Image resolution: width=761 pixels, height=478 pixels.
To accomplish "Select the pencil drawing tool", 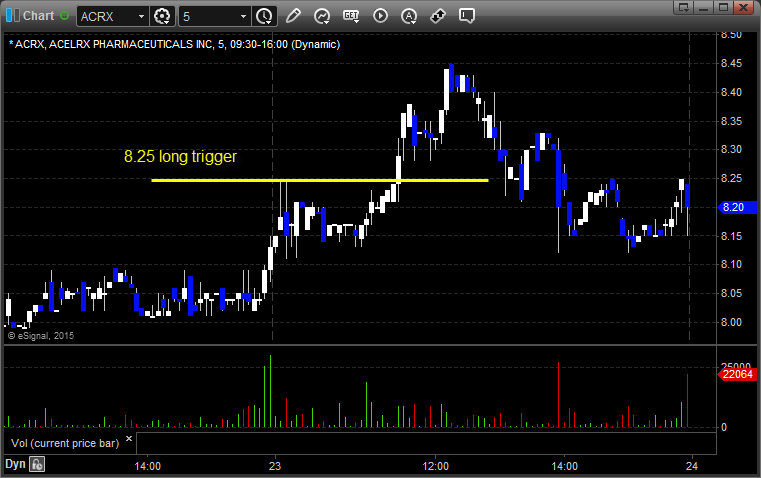I will point(293,16).
